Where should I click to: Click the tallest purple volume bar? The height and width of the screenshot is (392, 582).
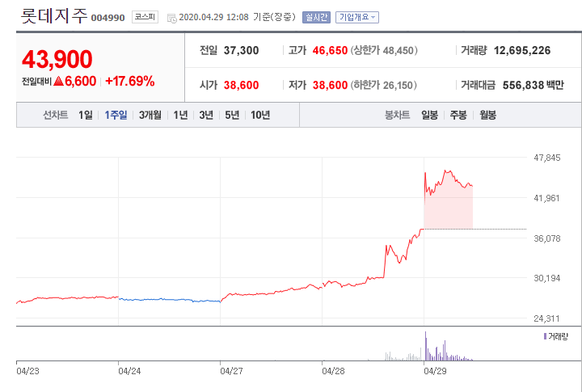[426, 346]
